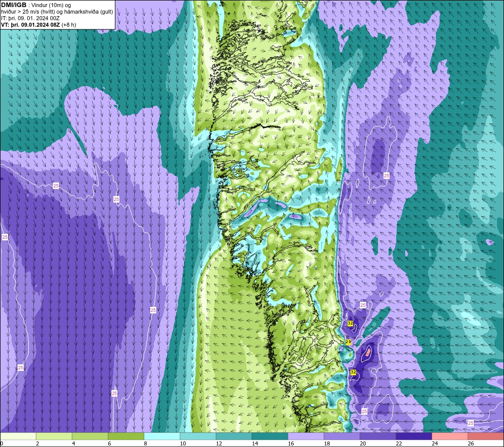Viewport: 504px width, 447px height.
Task: Click the legend scale value "26"
Action: click(x=471, y=443)
